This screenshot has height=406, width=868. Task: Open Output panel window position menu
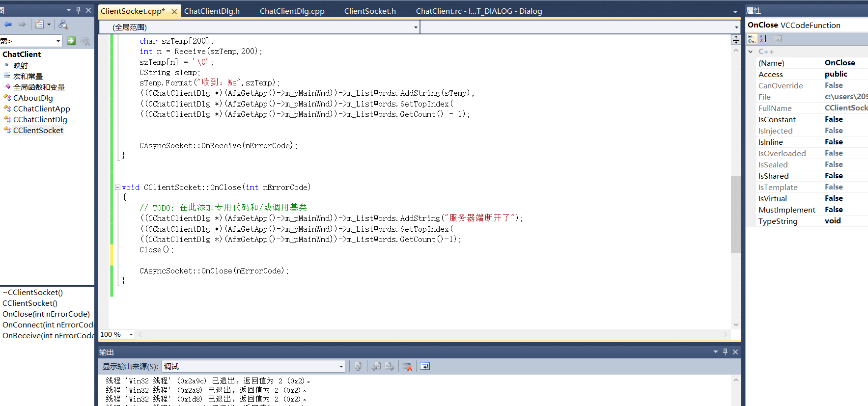pyautogui.click(x=716, y=352)
